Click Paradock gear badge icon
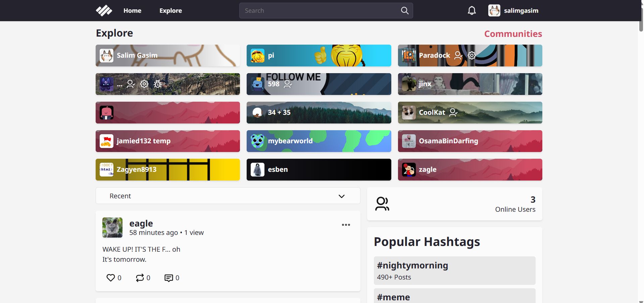 pyautogui.click(x=472, y=55)
